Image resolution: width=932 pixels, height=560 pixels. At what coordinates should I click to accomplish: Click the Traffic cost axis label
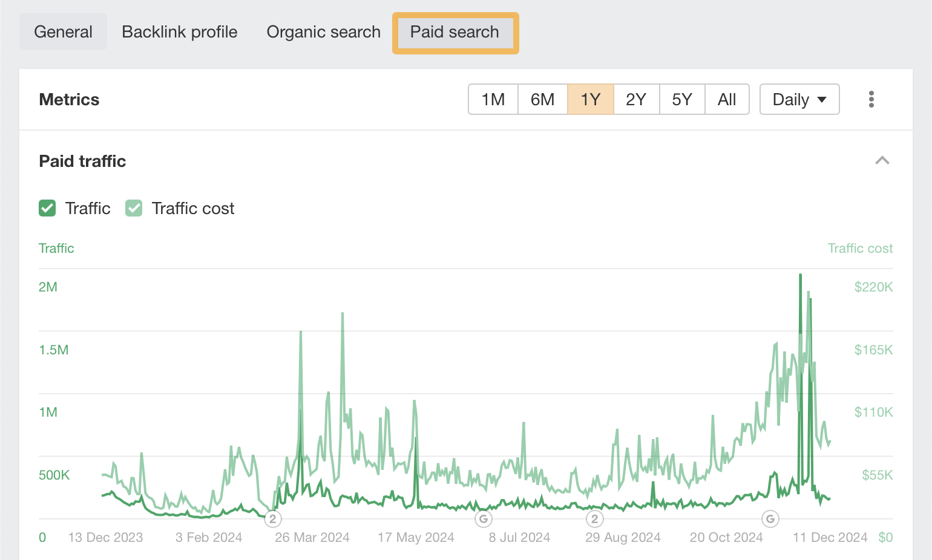coord(860,248)
